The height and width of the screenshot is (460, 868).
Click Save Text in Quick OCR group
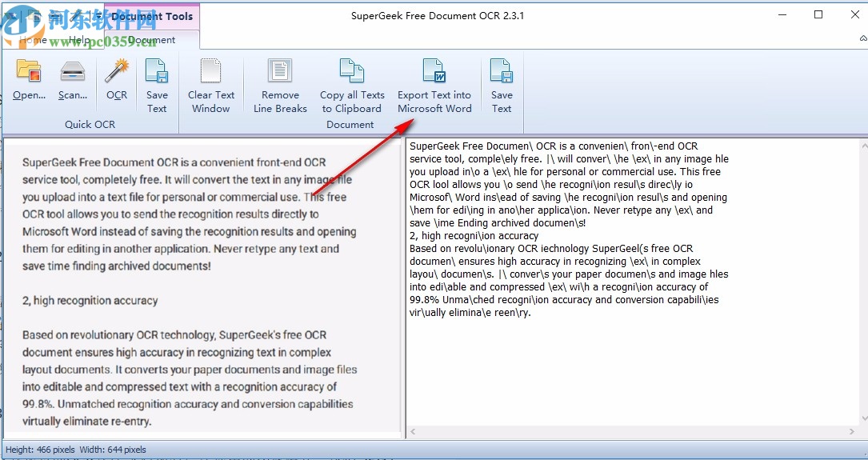157,86
